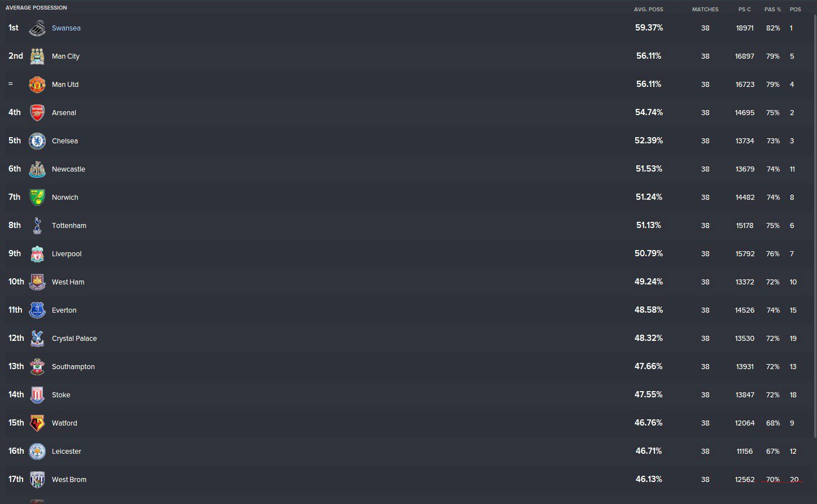Open the Crystal Palace team link
This screenshot has height=504, width=817.
(75, 339)
